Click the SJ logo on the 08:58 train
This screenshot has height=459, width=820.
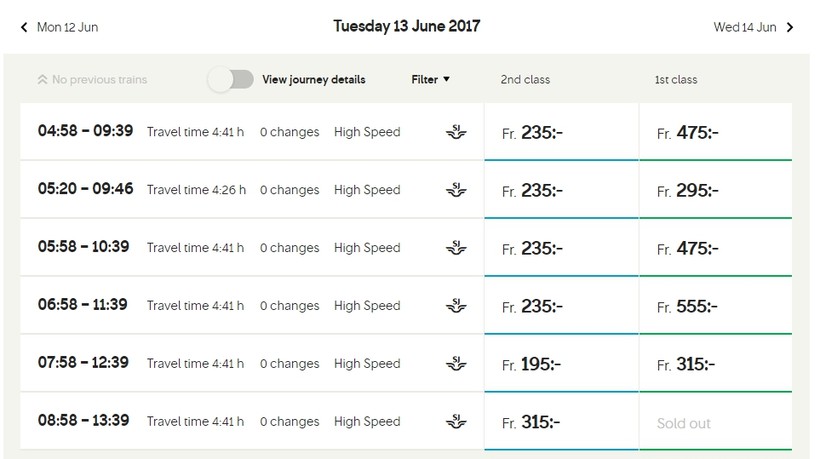(456, 422)
